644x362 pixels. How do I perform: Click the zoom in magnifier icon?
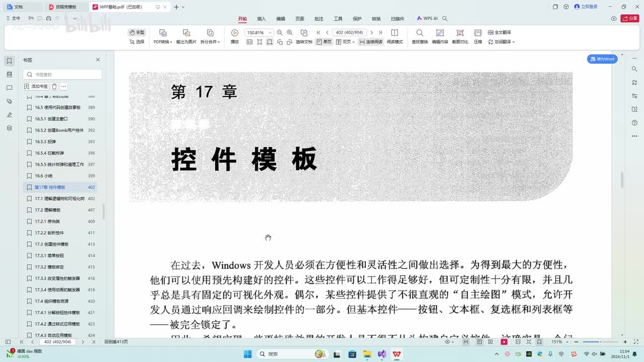click(x=289, y=33)
